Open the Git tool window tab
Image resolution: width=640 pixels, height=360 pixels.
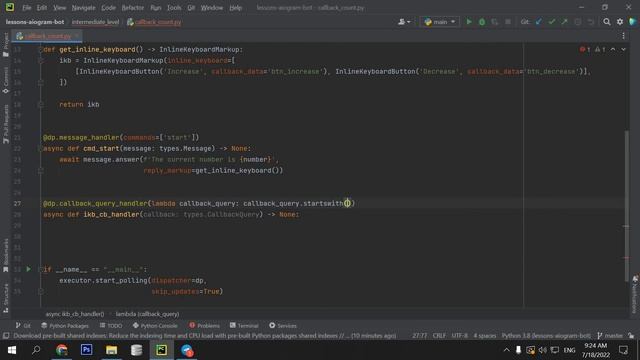click(23, 325)
